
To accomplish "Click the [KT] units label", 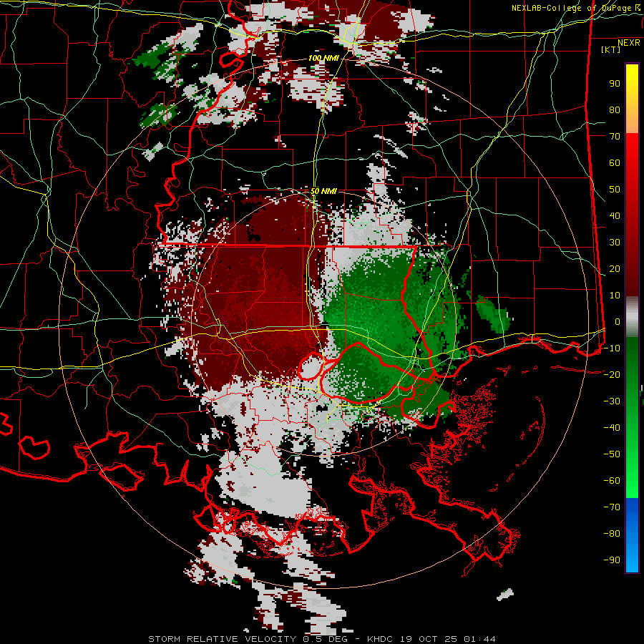I will coord(611,49).
